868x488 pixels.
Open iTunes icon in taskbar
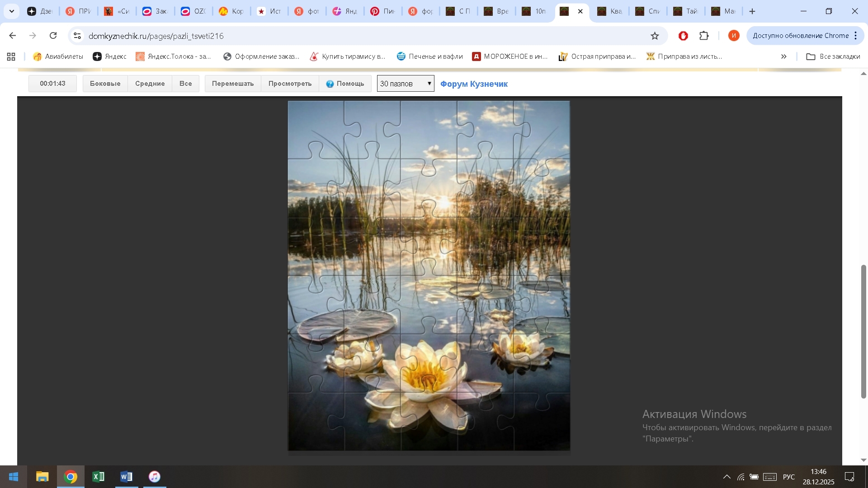(155, 477)
